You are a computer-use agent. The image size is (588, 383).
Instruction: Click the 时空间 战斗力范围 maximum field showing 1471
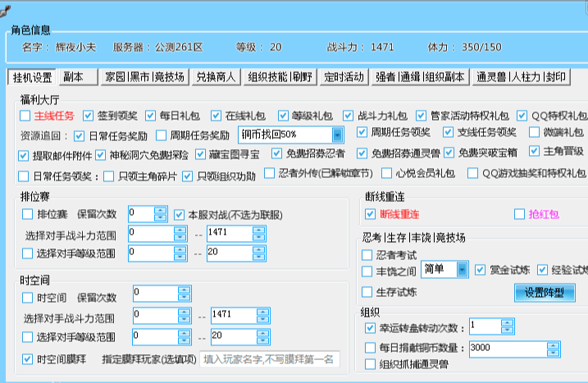240,316
